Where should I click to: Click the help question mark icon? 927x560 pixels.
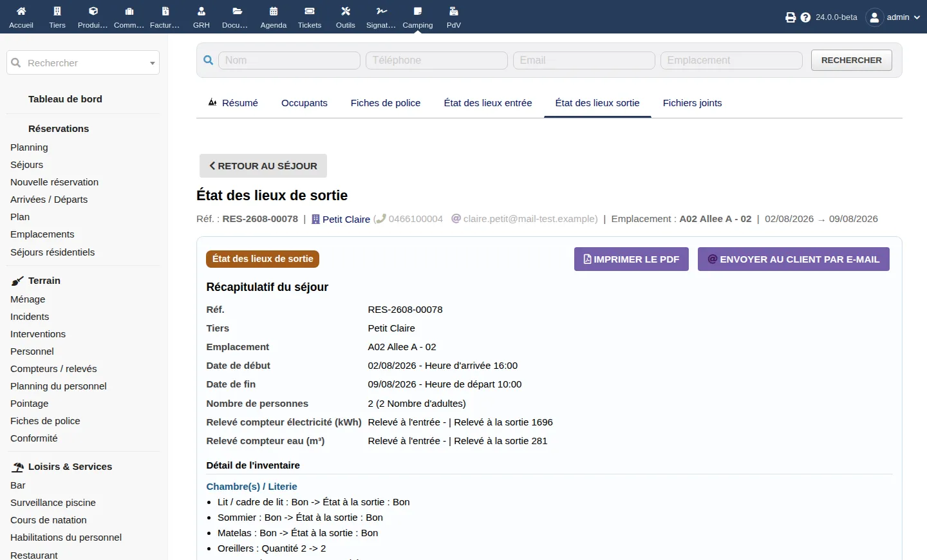click(805, 17)
